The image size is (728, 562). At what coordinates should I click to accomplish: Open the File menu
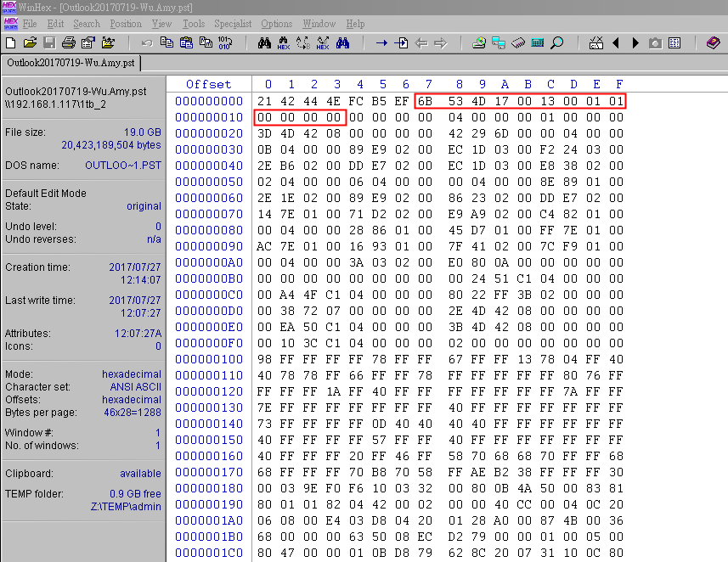pos(30,24)
